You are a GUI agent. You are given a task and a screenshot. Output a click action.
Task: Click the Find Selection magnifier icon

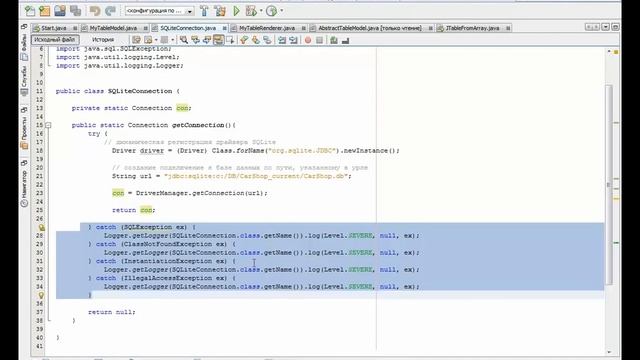click(x=184, y=40)
